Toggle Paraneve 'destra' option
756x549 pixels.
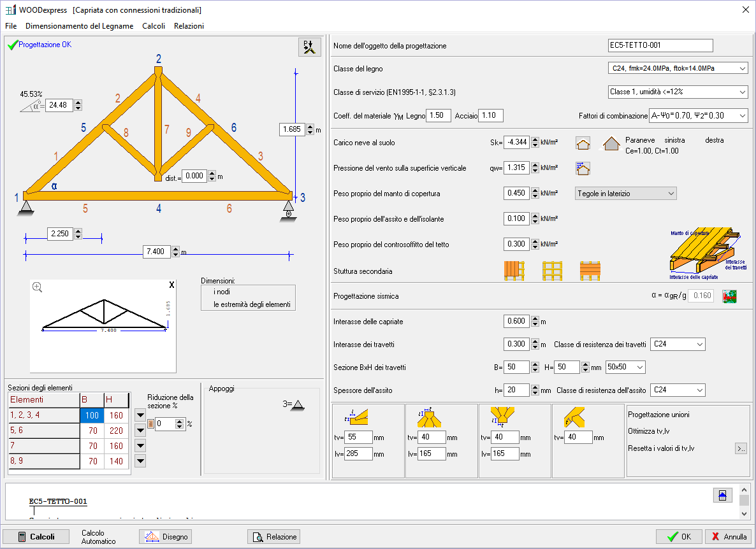[714, 140]
